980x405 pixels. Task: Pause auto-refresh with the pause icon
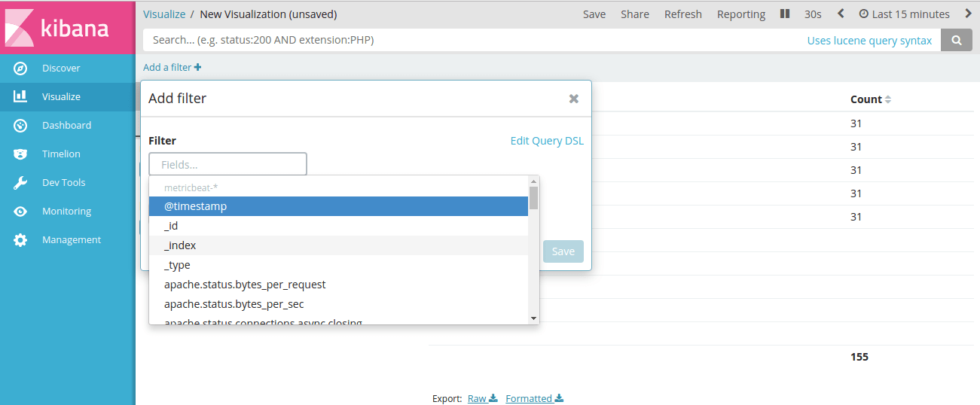tap(785, 14)
